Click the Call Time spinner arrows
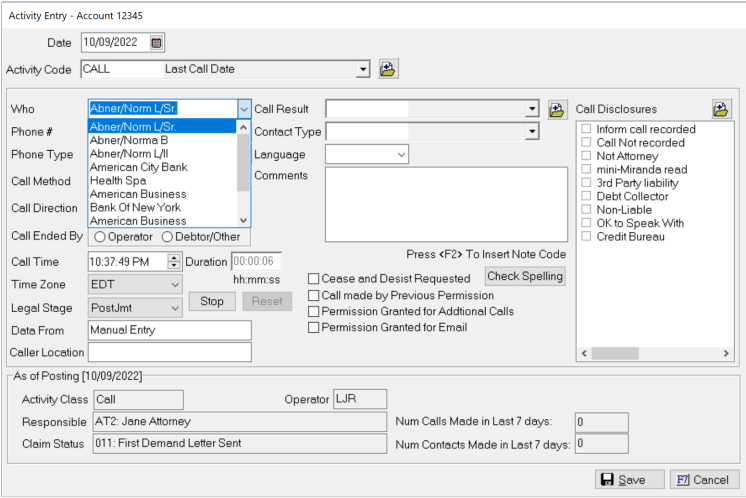This screenshot has width=746, height=498. click(175, 261)
